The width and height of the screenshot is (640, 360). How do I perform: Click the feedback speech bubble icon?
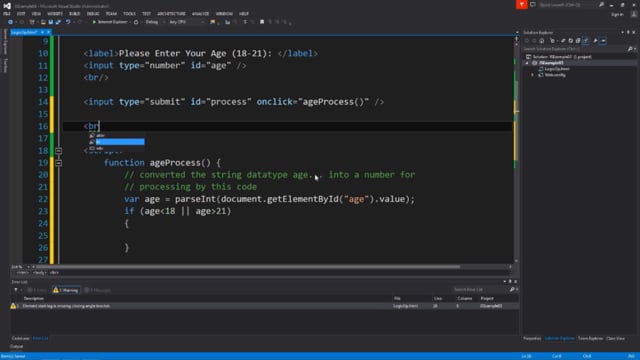coord(533,4)
